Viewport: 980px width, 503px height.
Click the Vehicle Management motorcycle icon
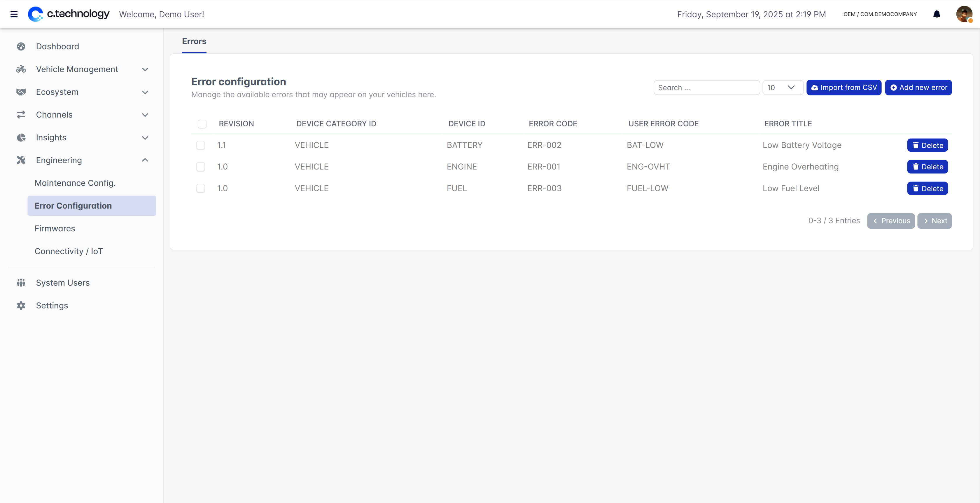(x=21, y=69)
